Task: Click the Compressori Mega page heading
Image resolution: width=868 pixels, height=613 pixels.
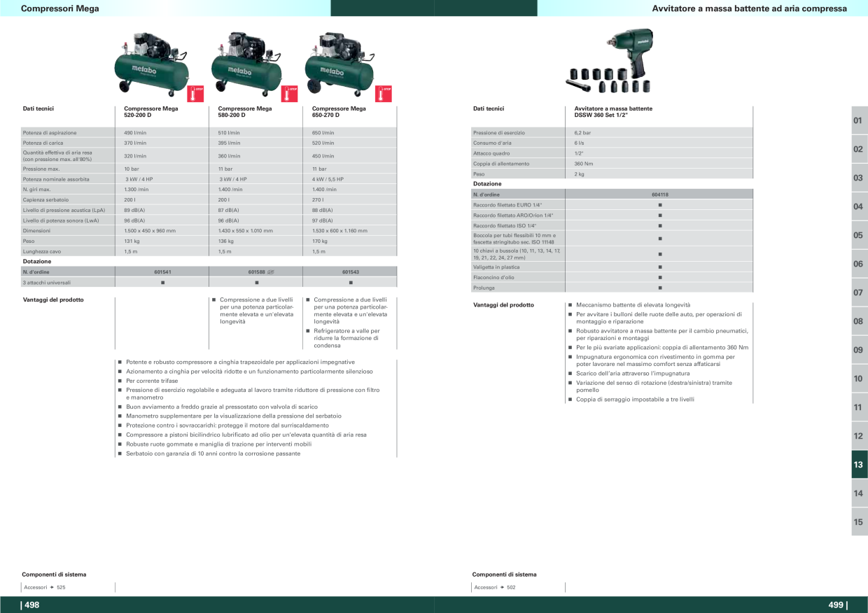Action: [59, 8]
